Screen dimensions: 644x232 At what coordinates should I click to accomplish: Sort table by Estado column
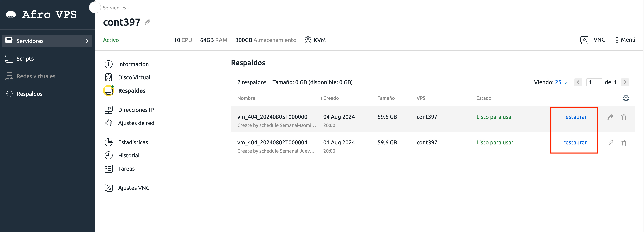(x=484, y=98)
